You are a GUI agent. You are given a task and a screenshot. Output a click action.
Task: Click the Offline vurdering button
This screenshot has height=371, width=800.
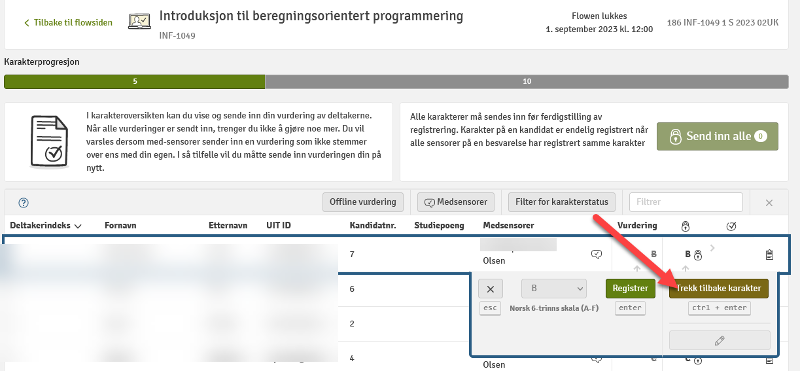363,202
